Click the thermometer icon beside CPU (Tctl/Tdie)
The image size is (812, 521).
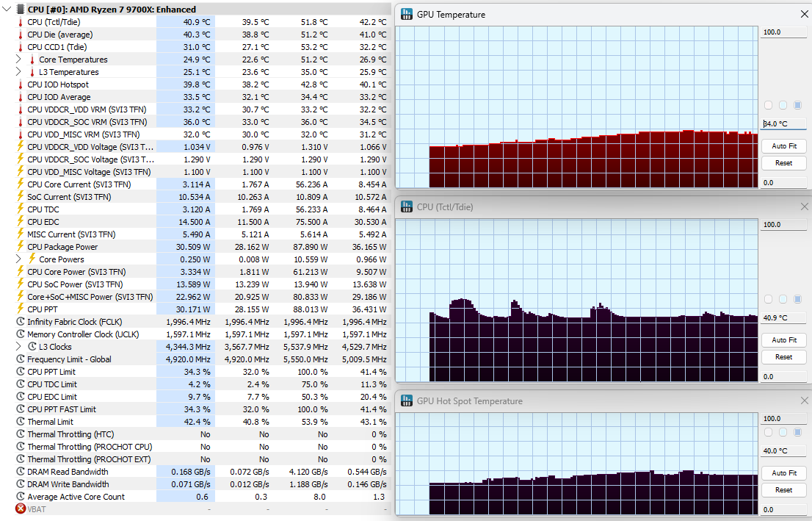click(x=21, y=22)
